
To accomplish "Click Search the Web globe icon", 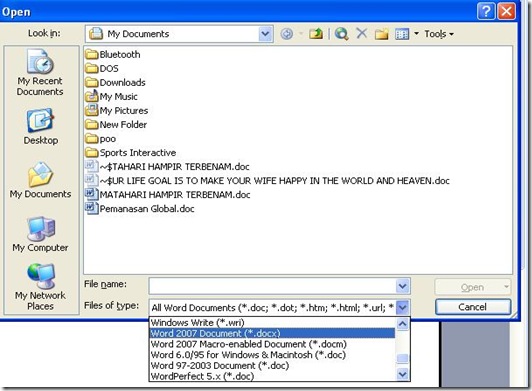I will click(341, 34).
